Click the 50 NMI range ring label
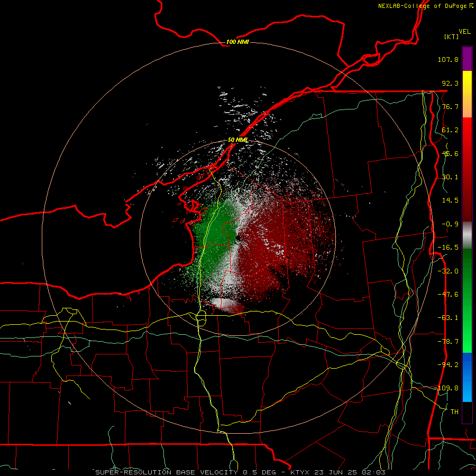The height and width of the screenshot is (476, 476). pyautogui.click(x=237, y=140)
